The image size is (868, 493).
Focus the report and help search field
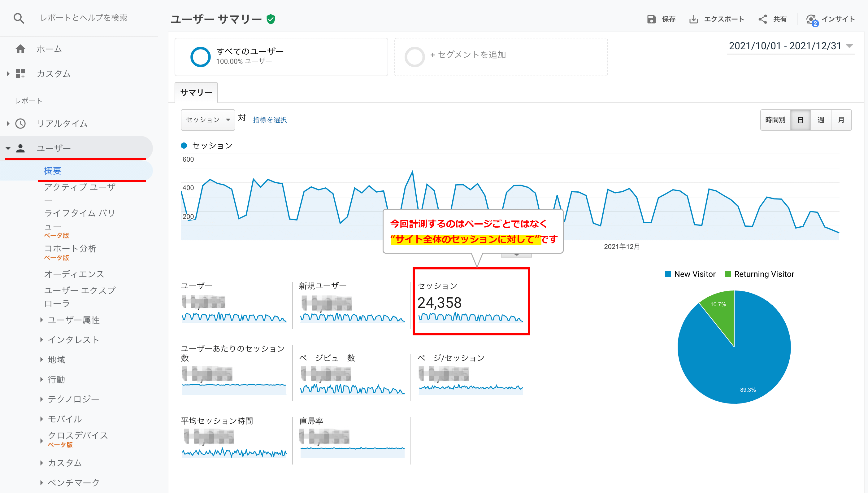[x=84, y=18]
